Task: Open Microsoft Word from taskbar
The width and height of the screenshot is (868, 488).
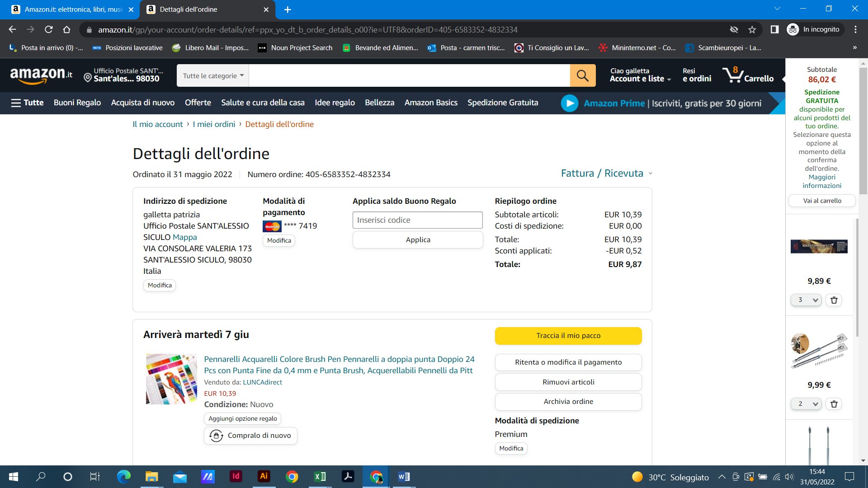Action: pyautogui.click(x=403, y=477)
